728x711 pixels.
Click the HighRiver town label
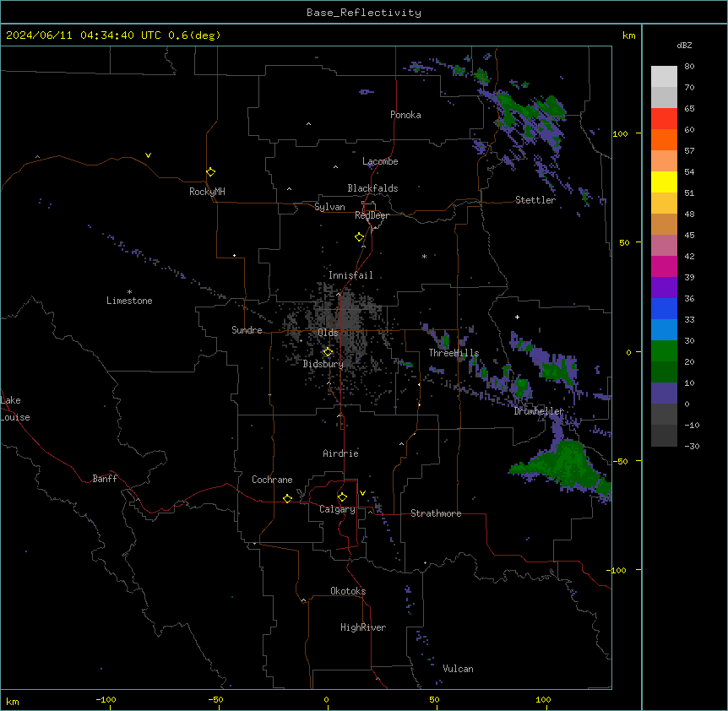pyautogui.click(x=363, y=627)
